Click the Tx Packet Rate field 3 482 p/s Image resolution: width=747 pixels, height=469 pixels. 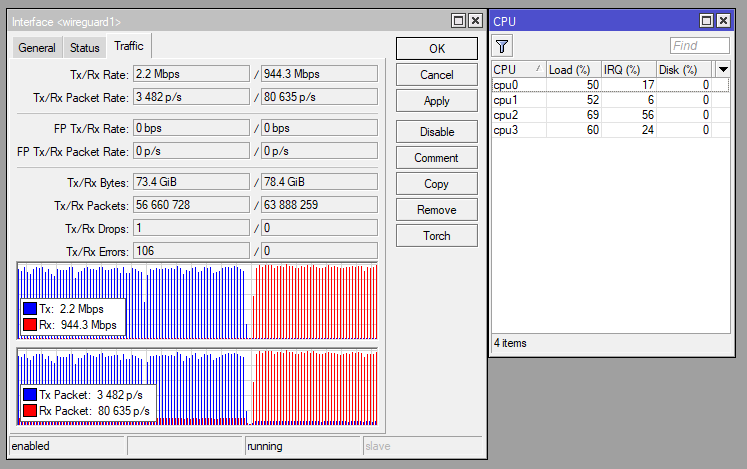click(x=191, y=97)
